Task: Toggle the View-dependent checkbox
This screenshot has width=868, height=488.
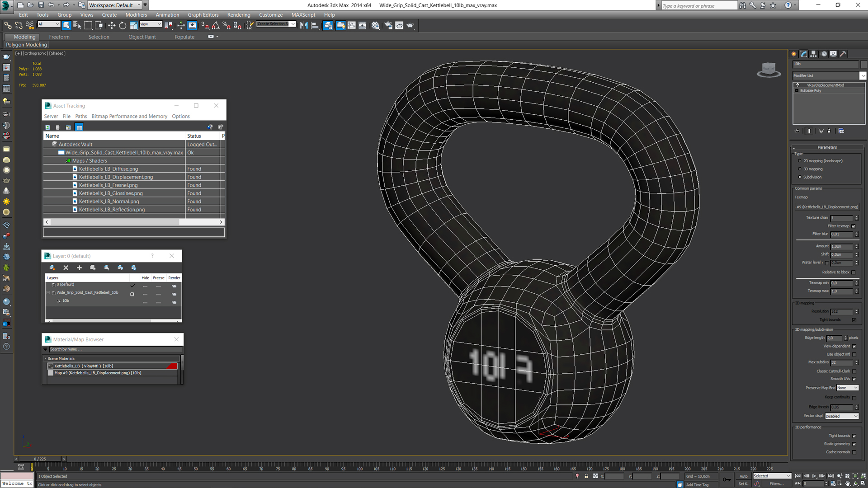Action: point(854,346)
